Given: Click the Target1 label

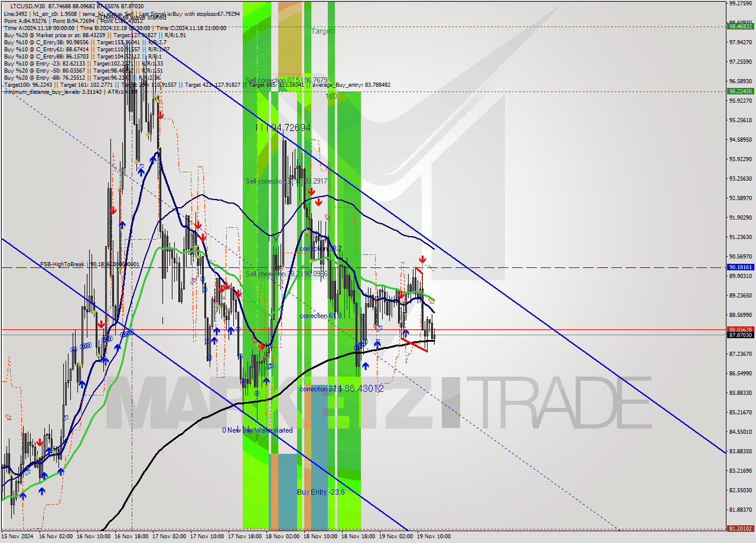Looking at the screenshot, I should pos(323,31).
